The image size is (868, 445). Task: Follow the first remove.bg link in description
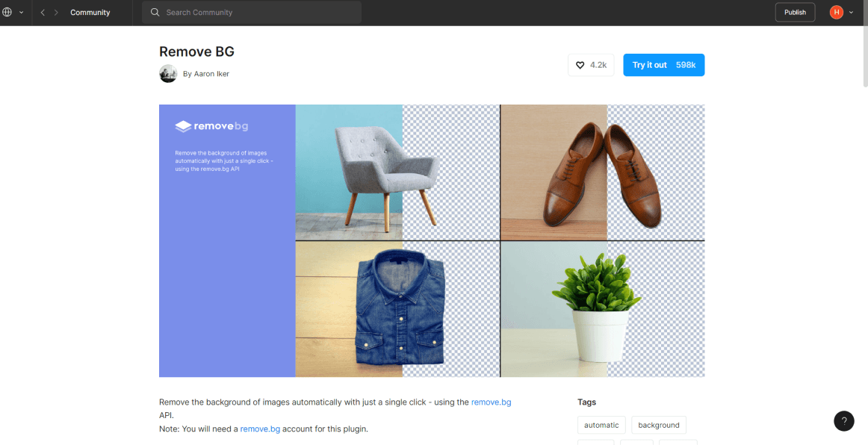pos(491,402)
